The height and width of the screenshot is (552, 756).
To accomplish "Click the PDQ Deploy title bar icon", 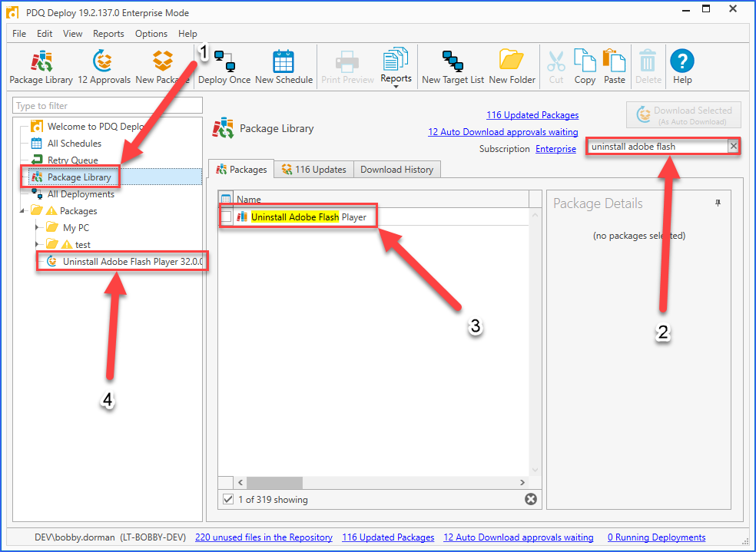I will [x=13, y=12].
